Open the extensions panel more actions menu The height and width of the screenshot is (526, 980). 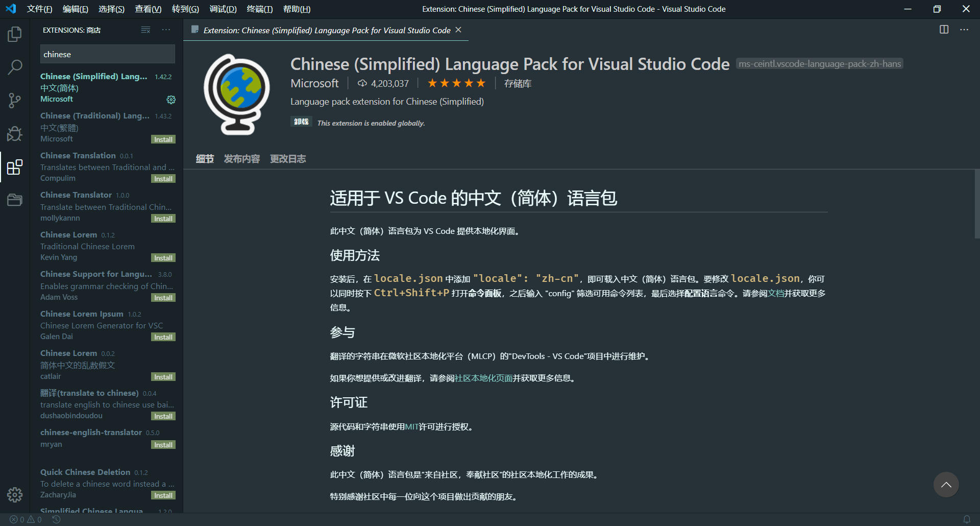pyautogui.click(x=166, y=30)
